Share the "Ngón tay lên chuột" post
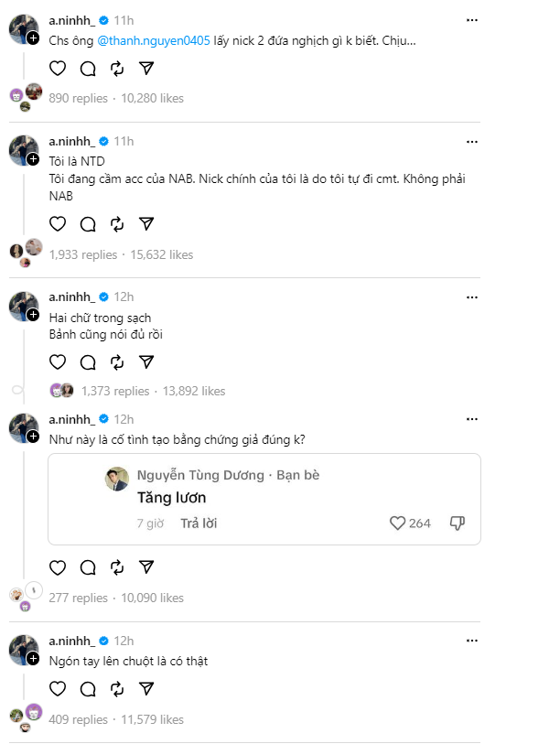 (x=146, y=690)
